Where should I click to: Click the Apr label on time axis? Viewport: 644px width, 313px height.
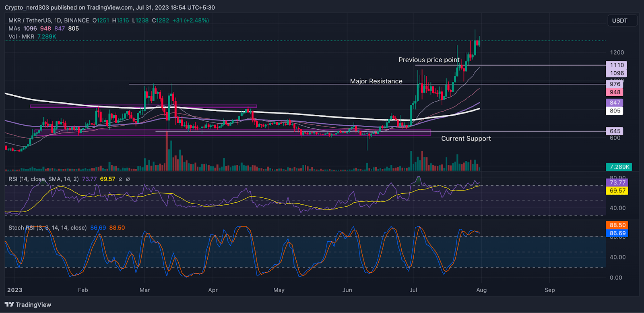(x=213, y=290)
